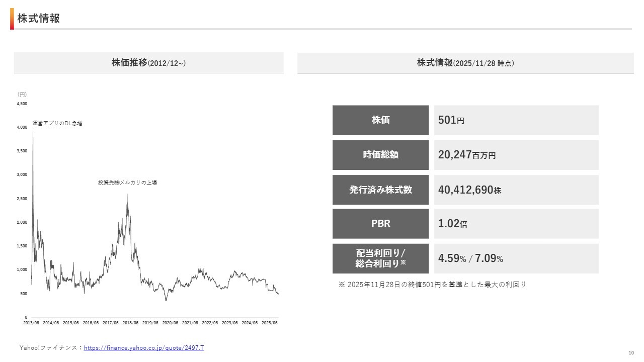Click the footnote about 終値501円 yield
Screen dimensions: 644x362
point(432,285)
